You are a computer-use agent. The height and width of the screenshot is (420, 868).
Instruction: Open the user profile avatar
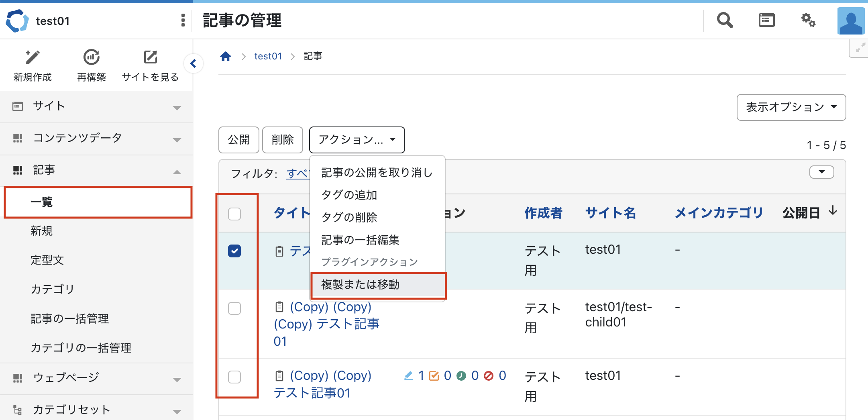[x=850, y=21]
